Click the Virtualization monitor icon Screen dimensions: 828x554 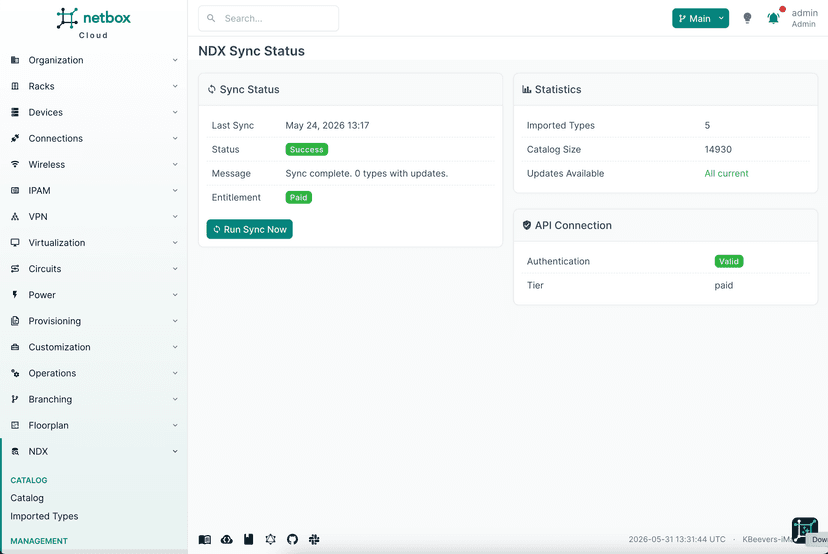pyautogui.click(x=15, y=242)
